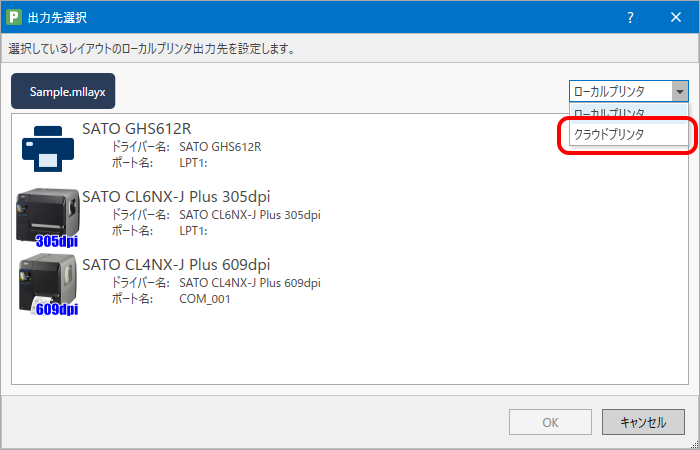Click the greyed OK button
The image size is (700, 450).
[550, 422]
